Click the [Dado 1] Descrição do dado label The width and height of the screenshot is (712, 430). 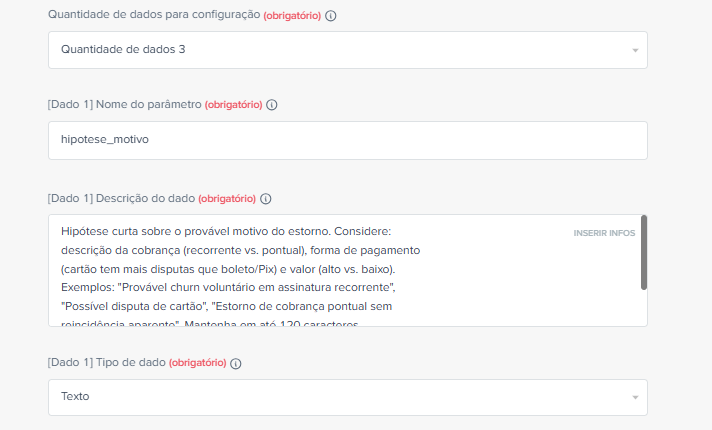[x=121, y=198]
